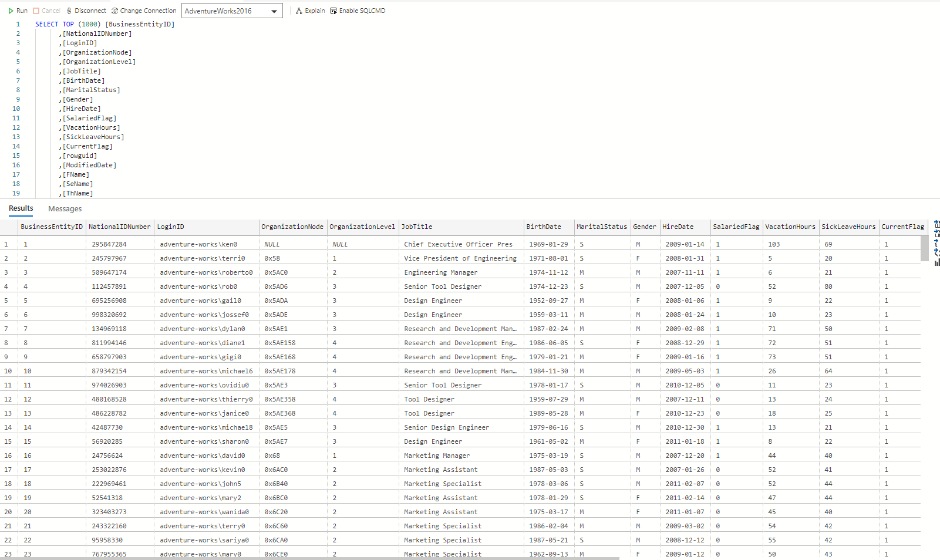Image resolution: width=940 pixels, height=560 pixels.
Task: Cancel the running query
Action: (46, 11)
